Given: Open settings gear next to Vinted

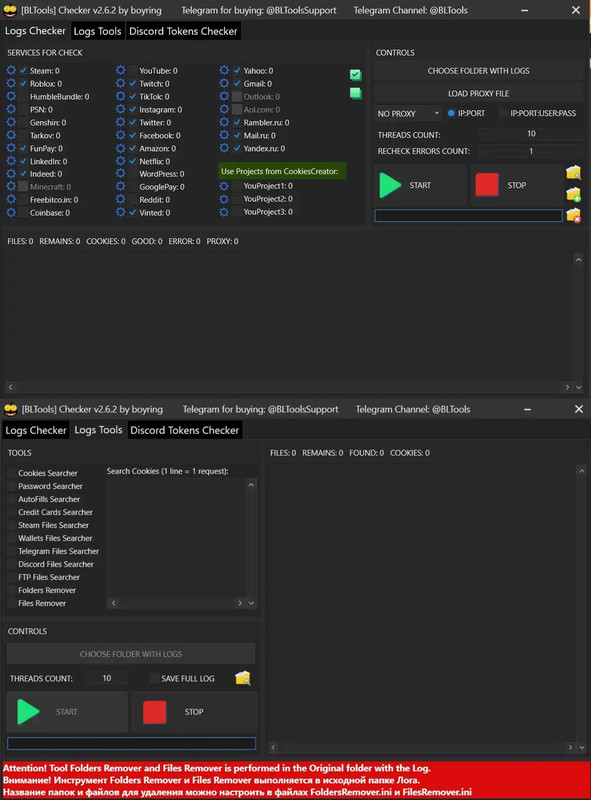Looking at the screenshot, I should point(120,212).
